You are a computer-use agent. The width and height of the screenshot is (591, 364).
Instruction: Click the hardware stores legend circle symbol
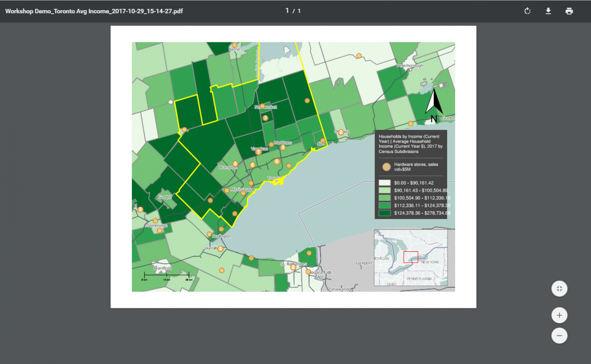[387, 167]
